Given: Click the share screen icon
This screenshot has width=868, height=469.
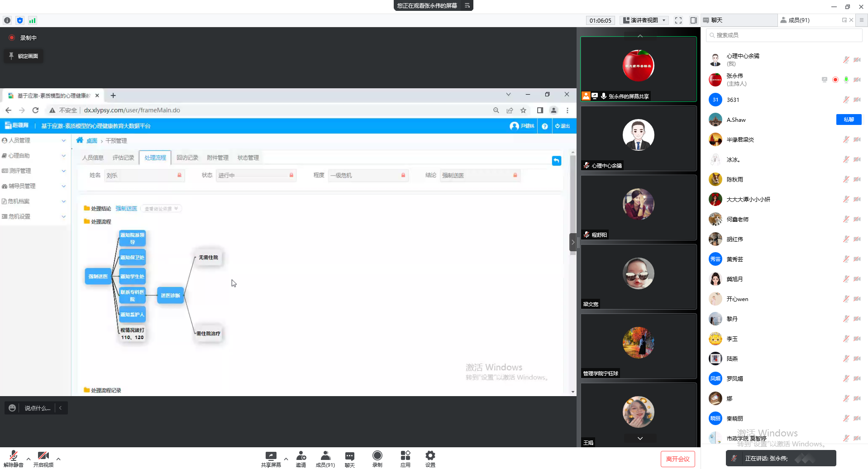Looking at the screenshot, I should 271,456.
